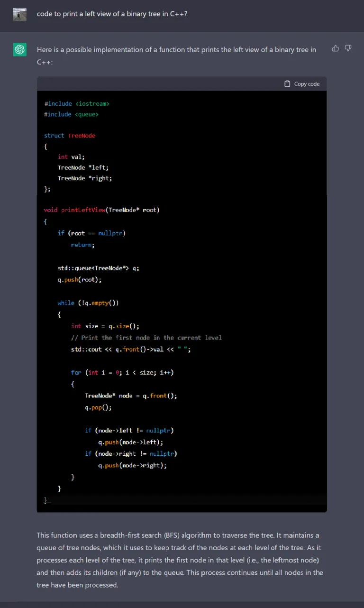The width and height of the screenshot is (364, 608).
Task: Click the 'TreeNode *right;' line
Action: click(85, 178)
